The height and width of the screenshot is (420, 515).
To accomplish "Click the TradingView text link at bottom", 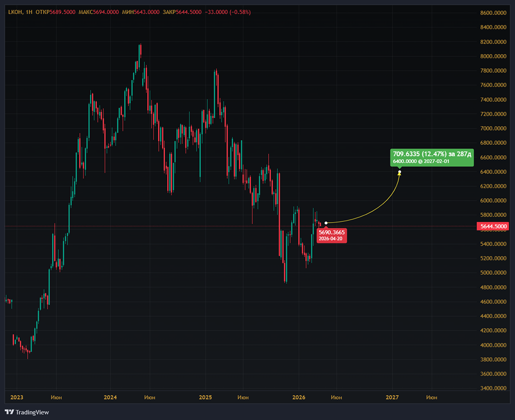I will pos(32,412).
